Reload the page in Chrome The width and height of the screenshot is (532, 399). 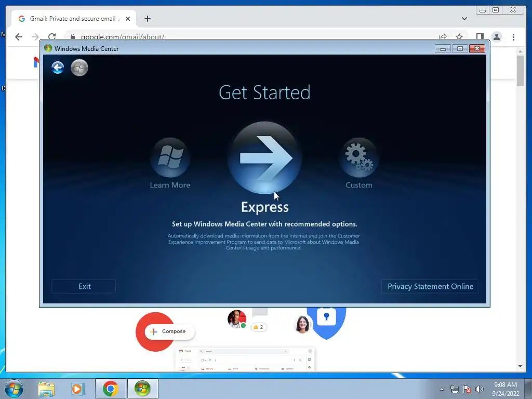[x=52, y=37]
